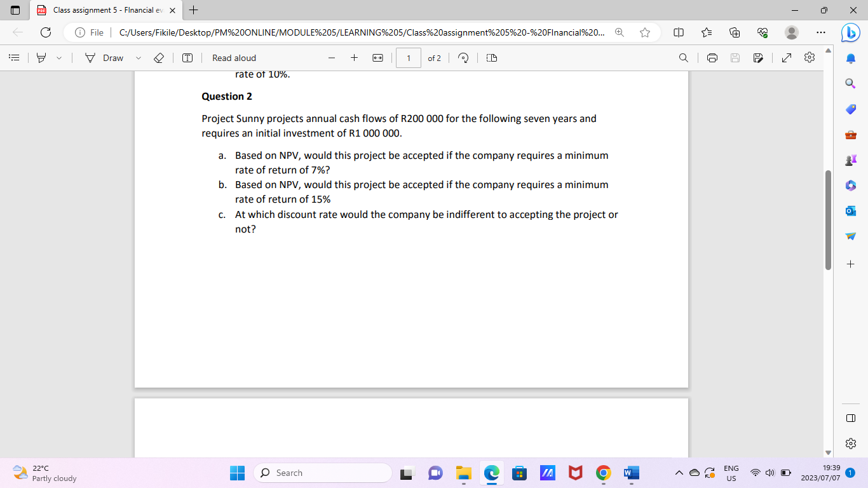Viewport: 868px width, 488px height.
Task: Select the eraser tool
Action: [159, 58]
